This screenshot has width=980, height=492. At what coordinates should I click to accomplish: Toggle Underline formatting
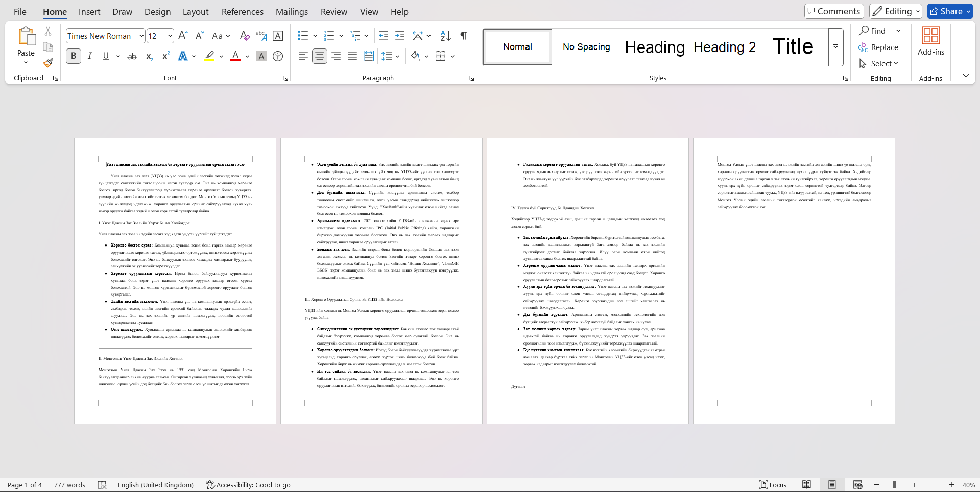(106, 56)
